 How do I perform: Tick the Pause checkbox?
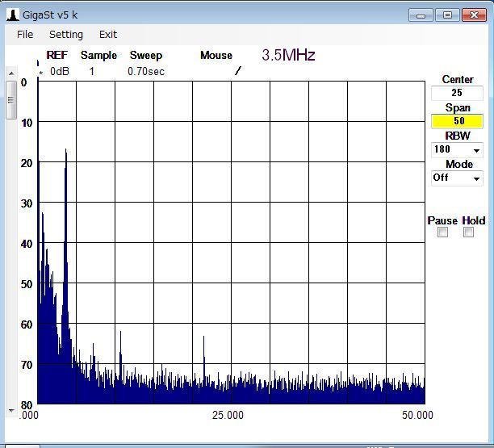click(x=442, y=232)
